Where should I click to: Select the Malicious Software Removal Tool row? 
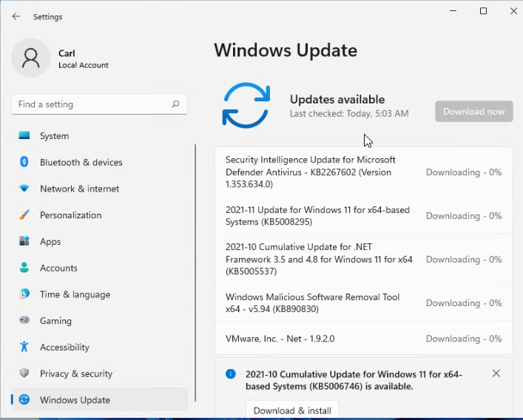(x=363, y=302)
